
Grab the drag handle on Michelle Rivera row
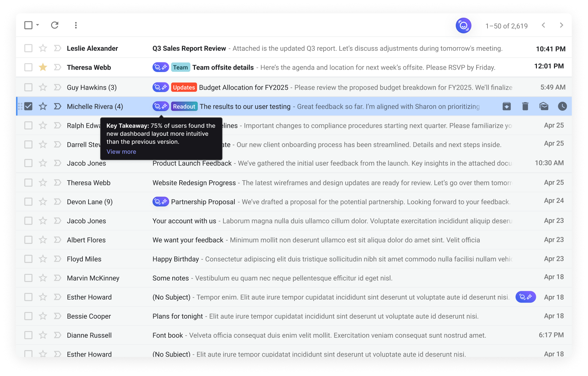point(20,106)
